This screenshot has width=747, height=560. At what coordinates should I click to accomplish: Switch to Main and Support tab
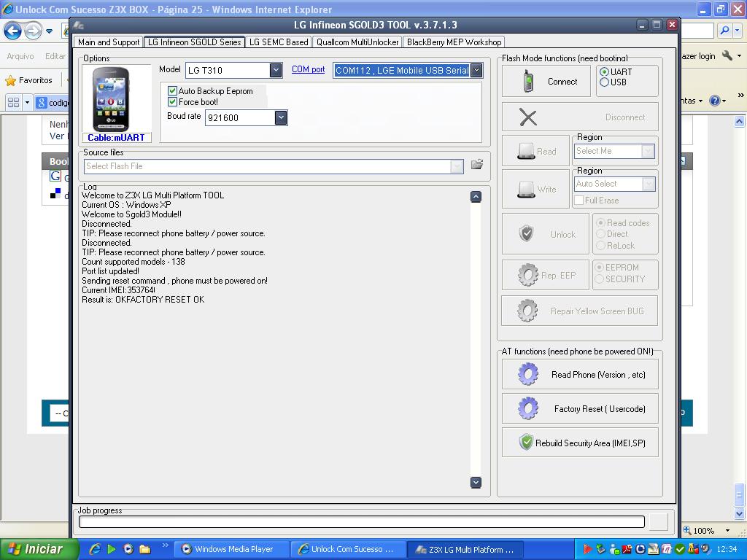point(109,42)
